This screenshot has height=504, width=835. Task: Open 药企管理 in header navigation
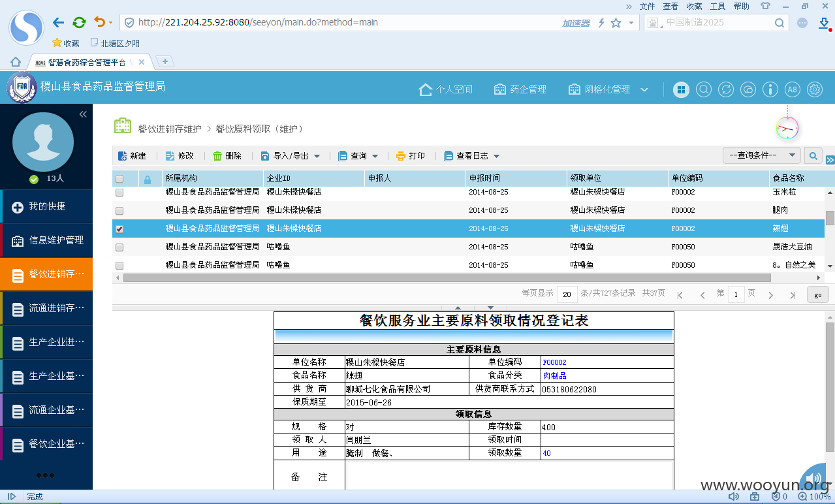(520, 89)
